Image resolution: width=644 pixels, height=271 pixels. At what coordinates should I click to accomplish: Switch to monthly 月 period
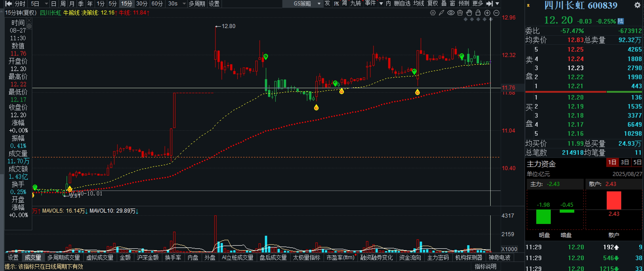[x=72, y=4]
